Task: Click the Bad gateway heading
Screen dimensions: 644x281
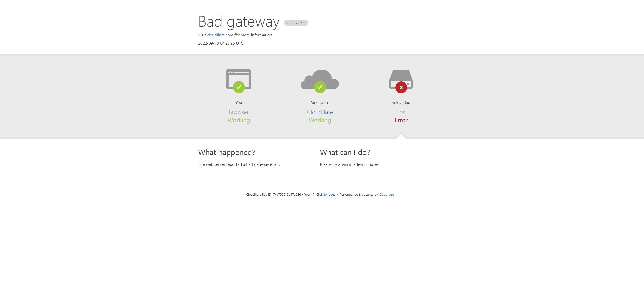Action: click(x=239, y=22)
